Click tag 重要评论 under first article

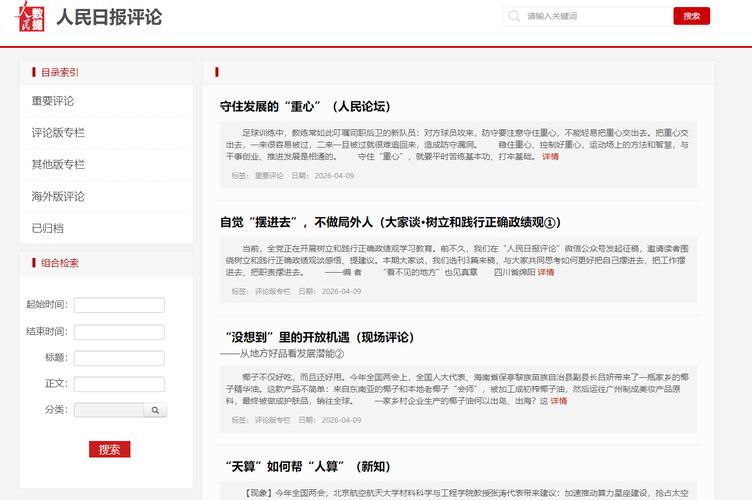point(269,176)
